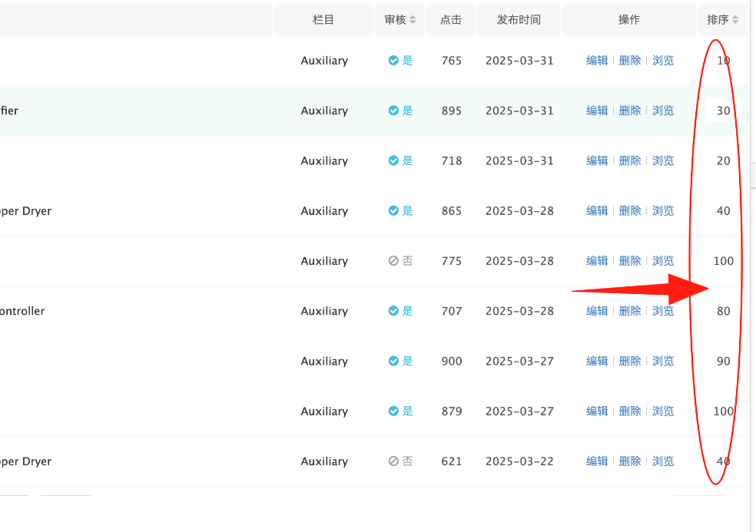This screenshot has width=756, height=532.
Task: Sort the table by the 审核 column arrows
Action: pos(413,20)
